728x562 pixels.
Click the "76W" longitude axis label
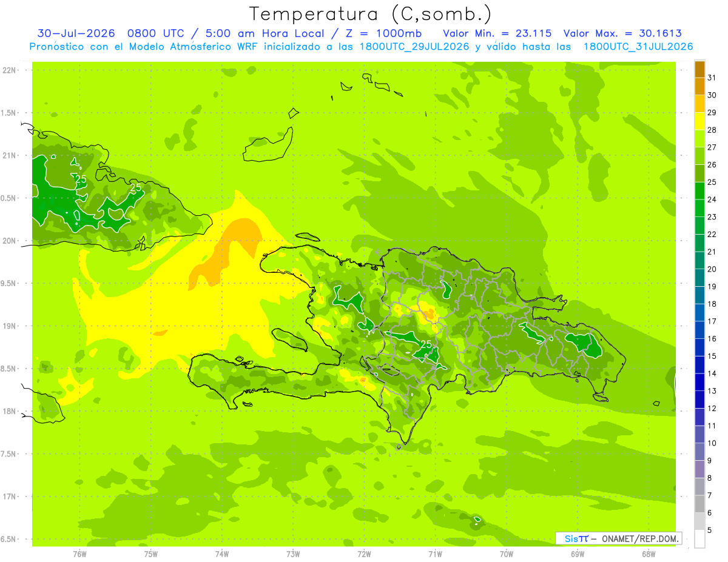pyautogui.click(x=79, y=554)
